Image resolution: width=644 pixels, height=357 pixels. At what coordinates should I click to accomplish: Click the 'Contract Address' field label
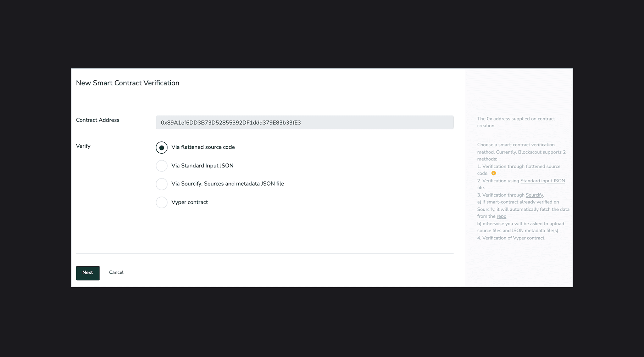tap(98, 120)
